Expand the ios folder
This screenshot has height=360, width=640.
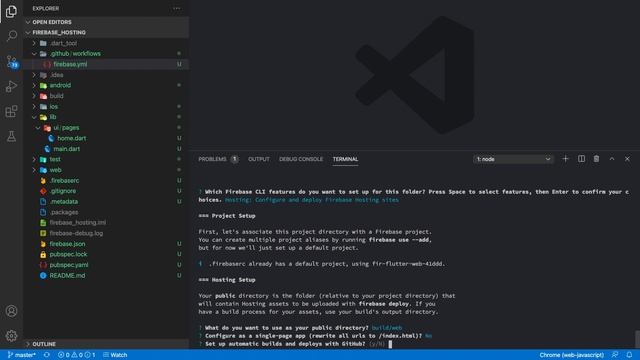point(106,107)
